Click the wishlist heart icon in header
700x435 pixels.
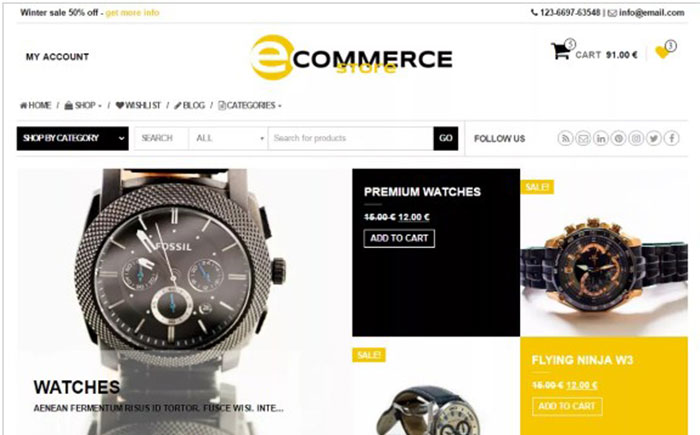(x=662, y=52)
